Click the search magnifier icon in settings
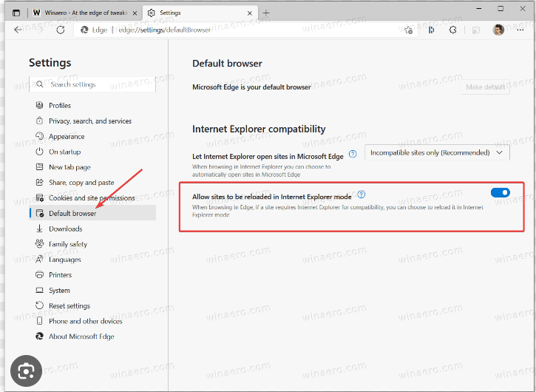This screenshot has width=536, height=392. [40, 84]
